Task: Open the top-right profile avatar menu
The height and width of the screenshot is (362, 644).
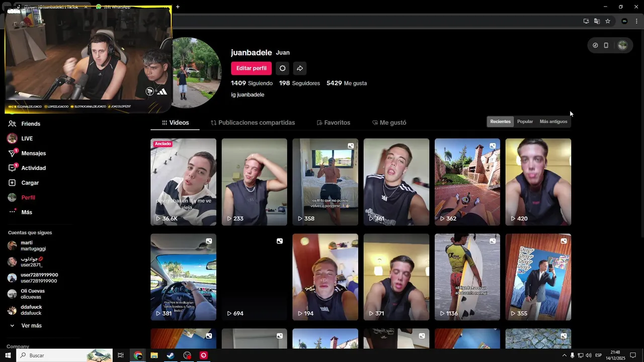Action: tap(622, 45)
